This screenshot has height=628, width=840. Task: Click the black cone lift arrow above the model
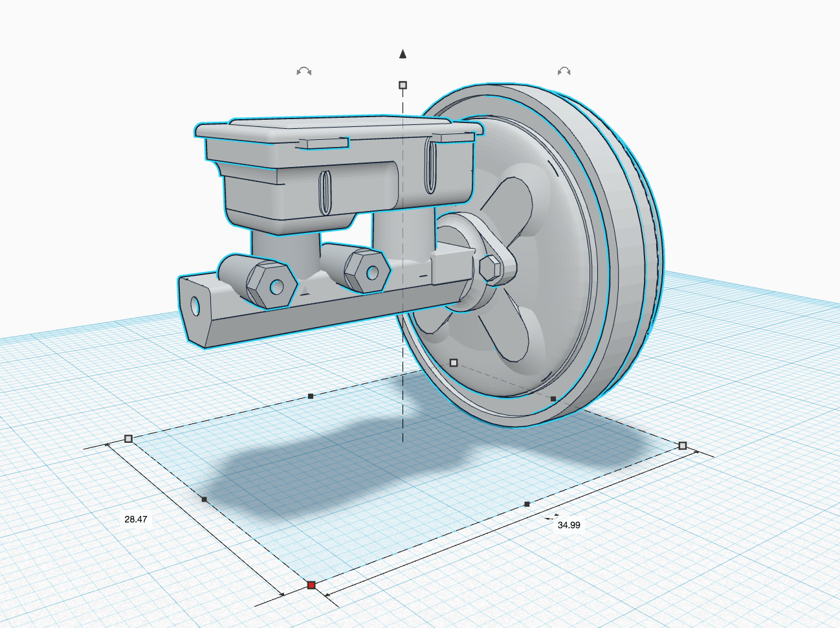pos(403,54)
